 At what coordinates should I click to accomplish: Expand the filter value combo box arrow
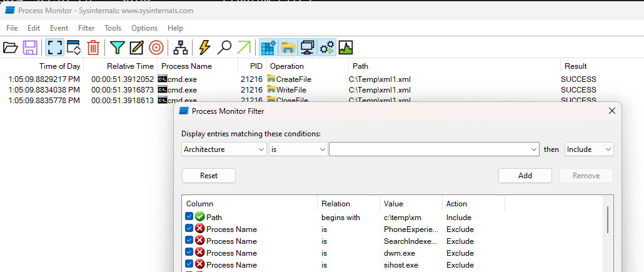[x=533, y=149]
